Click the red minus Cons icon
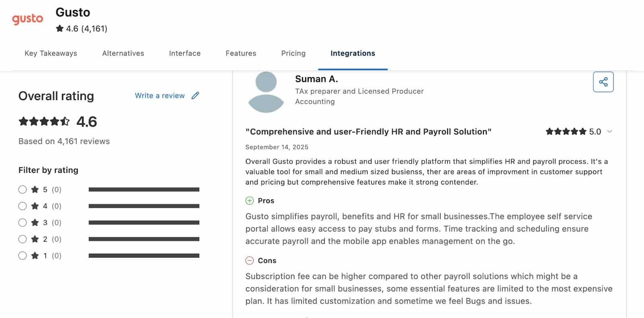Viewport: 644px width, 318px height. coord(250,261)
